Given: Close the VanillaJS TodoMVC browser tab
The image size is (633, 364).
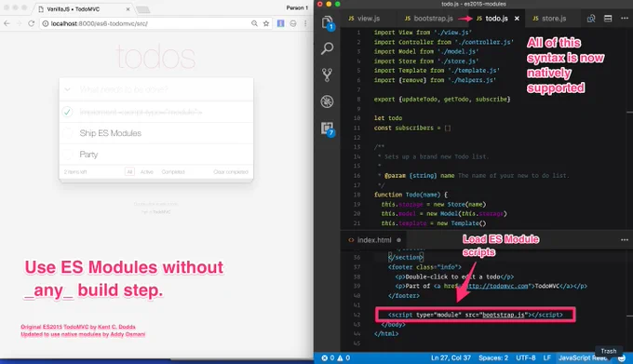Looking at the screenshot, I should coord(128,9).
